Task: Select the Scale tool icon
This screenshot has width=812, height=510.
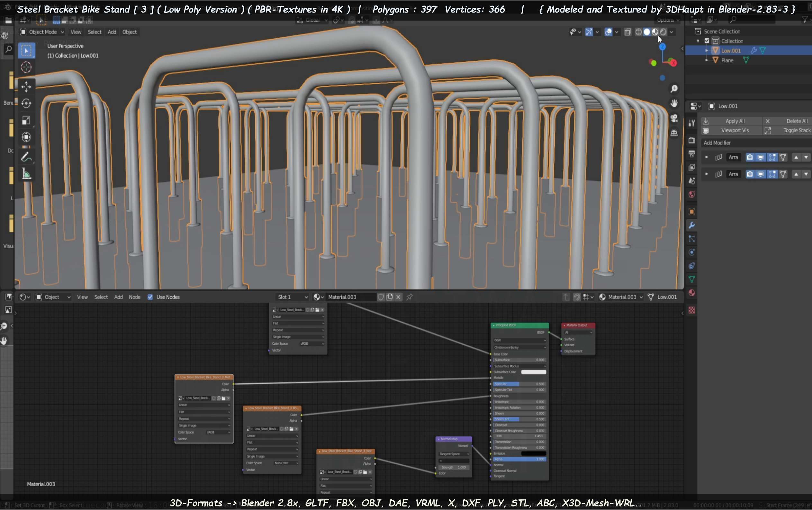Action: click(x=26, y=120)
